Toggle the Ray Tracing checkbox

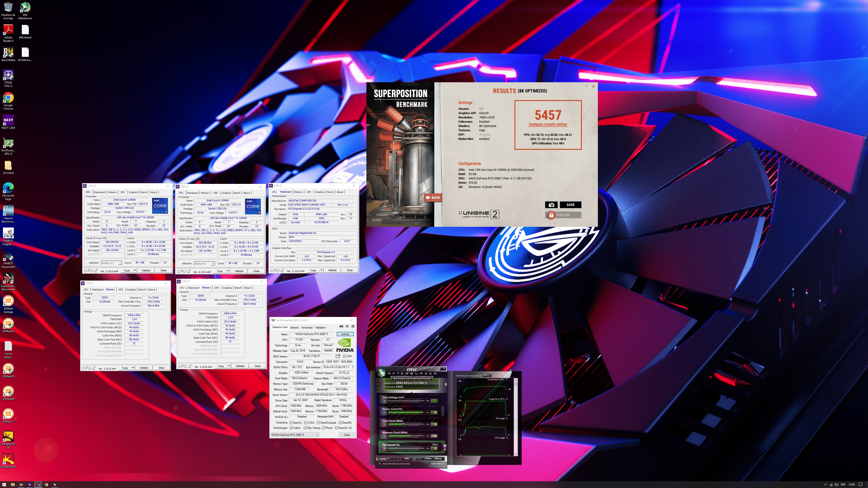point(305,428)
